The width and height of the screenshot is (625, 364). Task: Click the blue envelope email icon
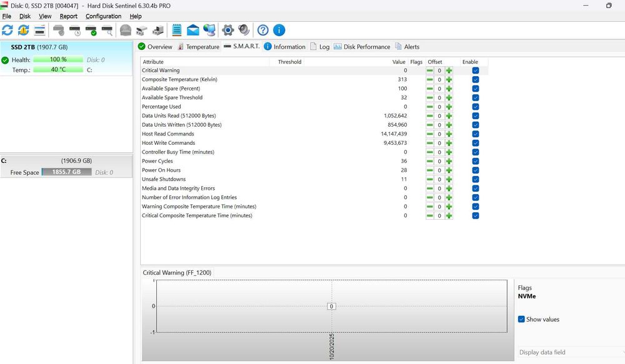[193, 30]
